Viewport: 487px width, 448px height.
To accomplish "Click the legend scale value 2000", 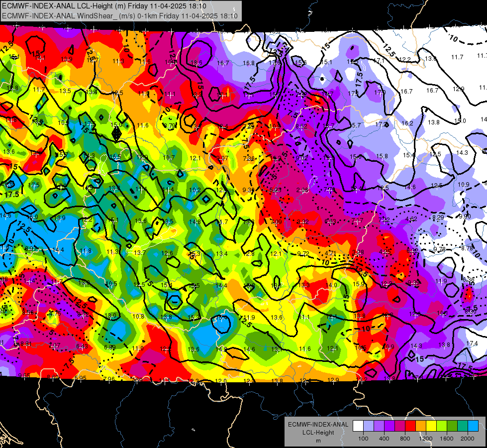I will click(468, 439).
